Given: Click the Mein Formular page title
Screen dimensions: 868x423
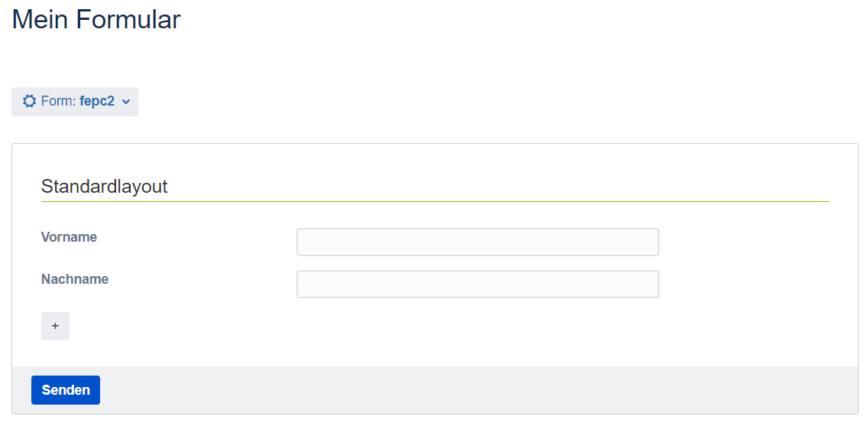Looking at the screenshot, I should [x=96, y=19].
